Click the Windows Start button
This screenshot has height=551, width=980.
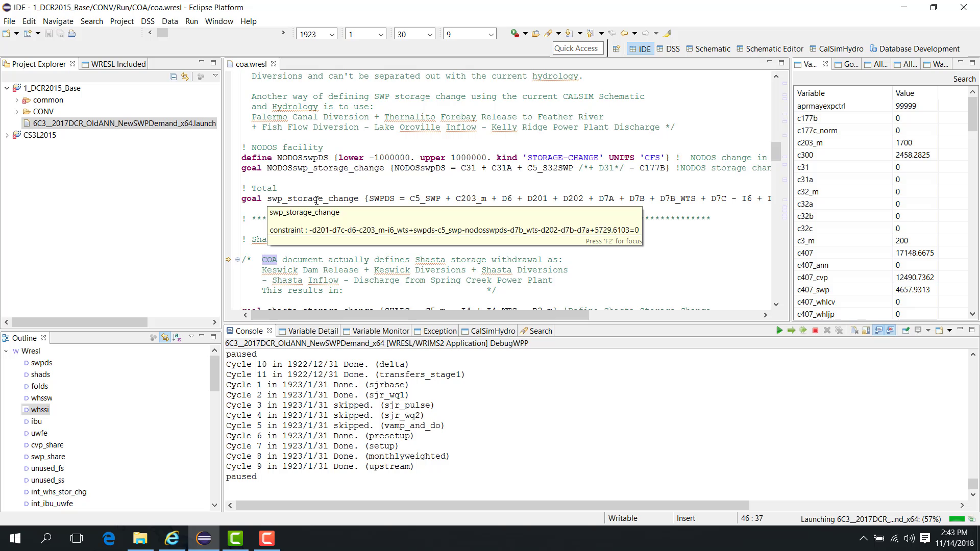point(15,538)
